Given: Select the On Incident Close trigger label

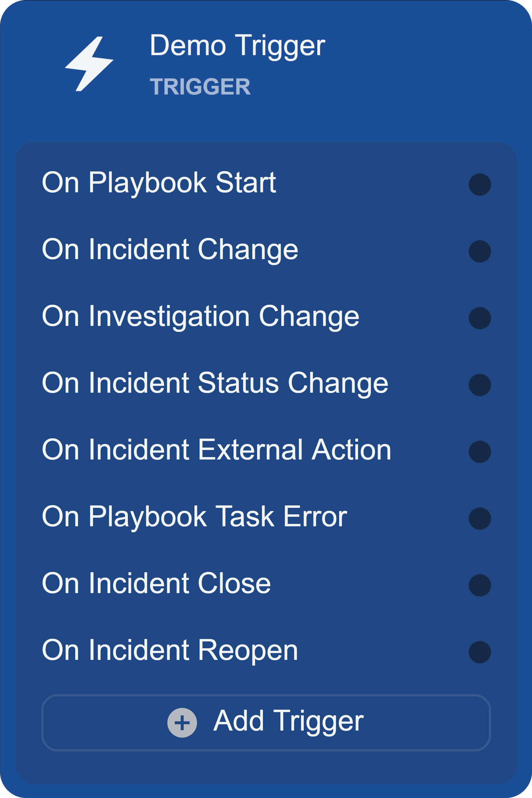Looking at the screenshot, I should [156, 583].
